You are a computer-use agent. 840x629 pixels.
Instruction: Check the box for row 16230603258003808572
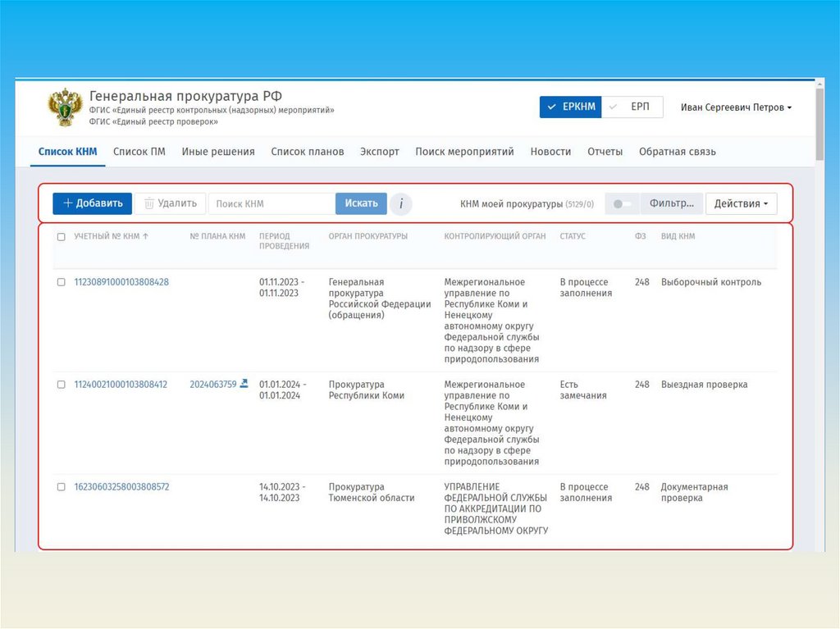coord(61,487)
